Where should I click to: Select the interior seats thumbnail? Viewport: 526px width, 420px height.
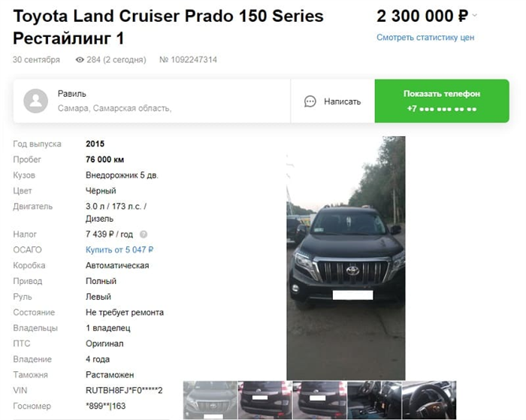(x=374, y=400)
